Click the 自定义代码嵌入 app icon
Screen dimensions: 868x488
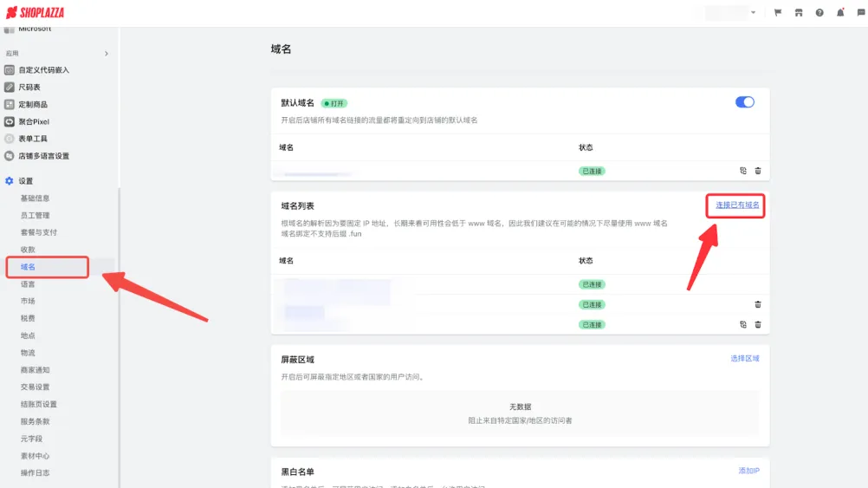click(x=10, y=70)
